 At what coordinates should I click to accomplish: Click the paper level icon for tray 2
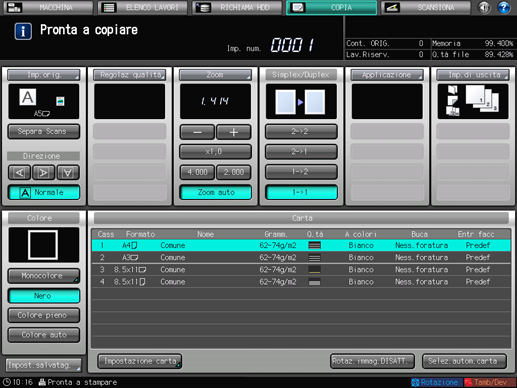pos(314,257)
